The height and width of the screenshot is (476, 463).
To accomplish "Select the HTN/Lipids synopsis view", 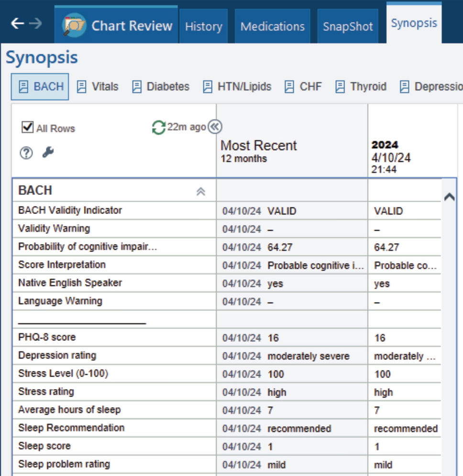I will point(237,87).
